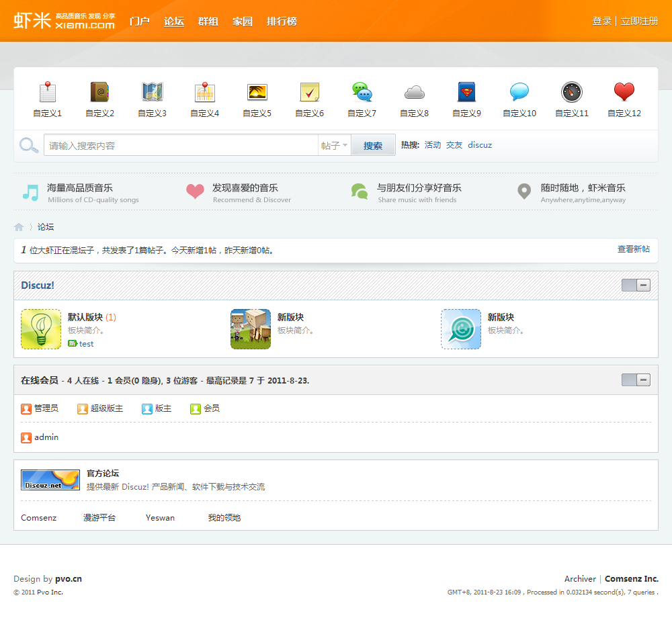672x618 pixels.
Task: Visit the Yeswan friend link
Action: point(161,518)
